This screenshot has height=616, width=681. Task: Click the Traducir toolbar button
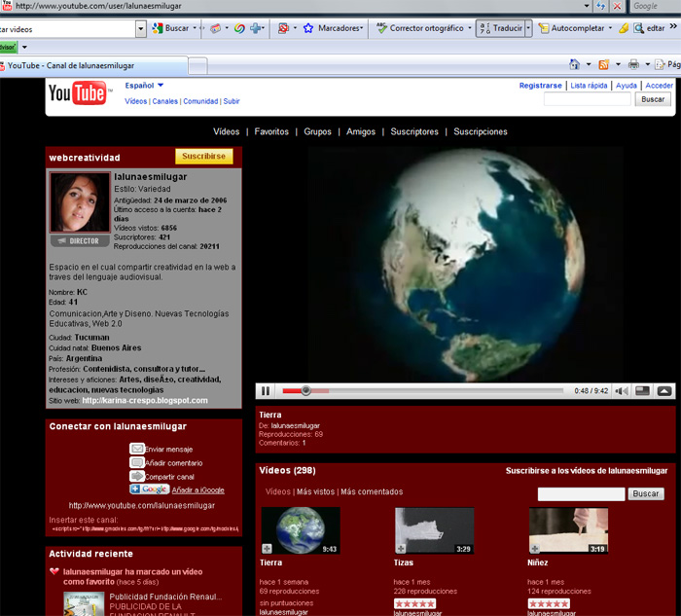(x=501, y=28)
